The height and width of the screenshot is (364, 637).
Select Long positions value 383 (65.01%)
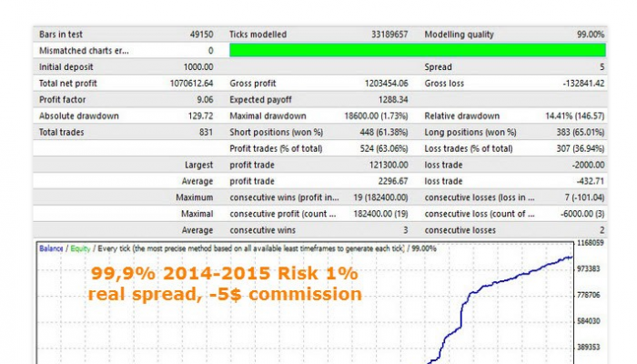click(581, 132)
